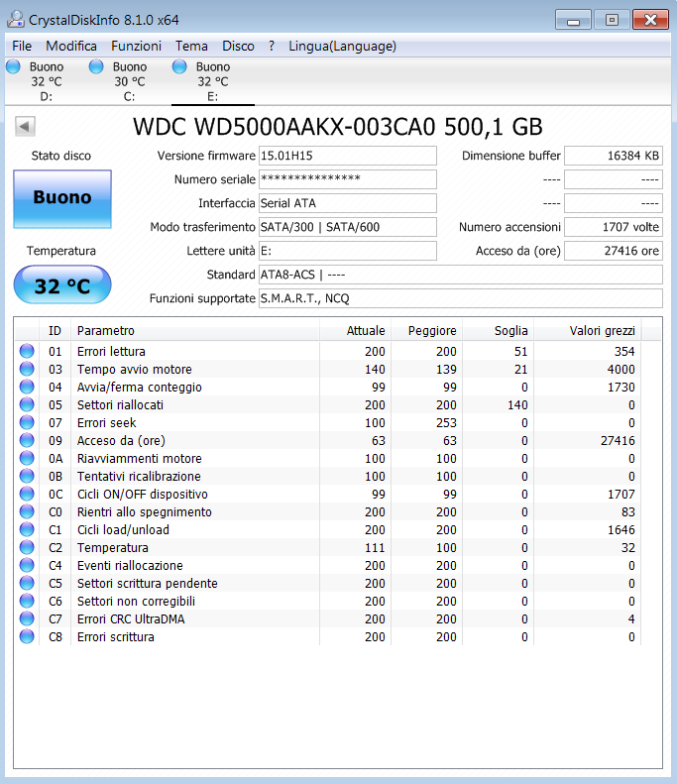Click the Modo trasferimento field
The height and width of the screenshot is (784, 677).
point(348,227)
